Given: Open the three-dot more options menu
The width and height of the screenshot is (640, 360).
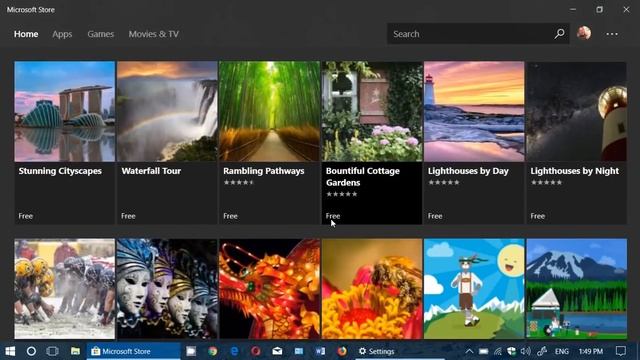Looking at the screenshot, I should pos(612,34).
